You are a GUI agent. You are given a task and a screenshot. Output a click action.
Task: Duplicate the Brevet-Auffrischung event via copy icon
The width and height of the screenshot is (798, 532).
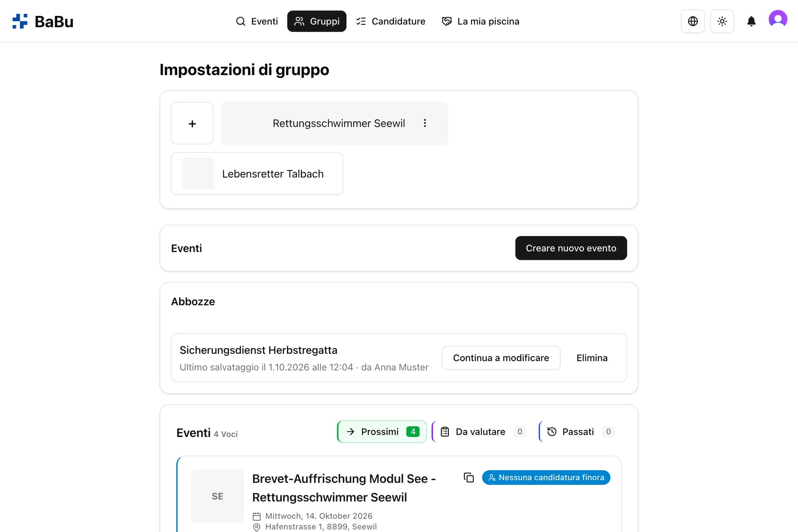(x=469, y=477)
